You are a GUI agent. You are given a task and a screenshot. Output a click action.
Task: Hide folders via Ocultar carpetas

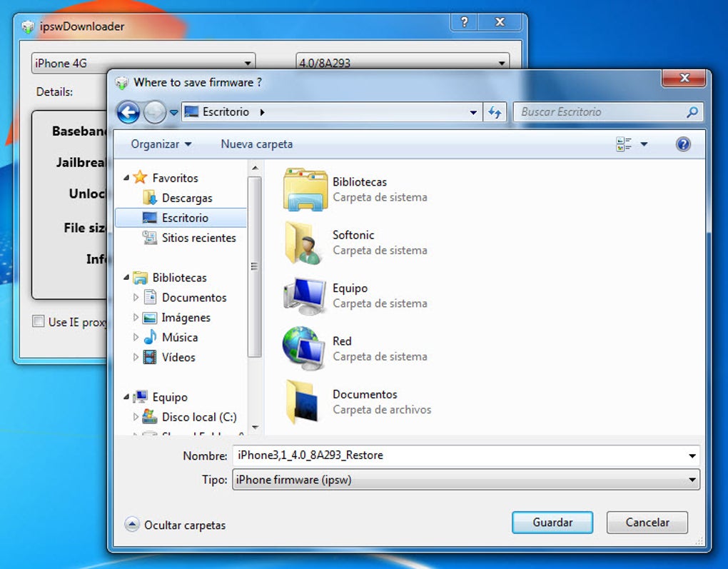coord(176,525)
